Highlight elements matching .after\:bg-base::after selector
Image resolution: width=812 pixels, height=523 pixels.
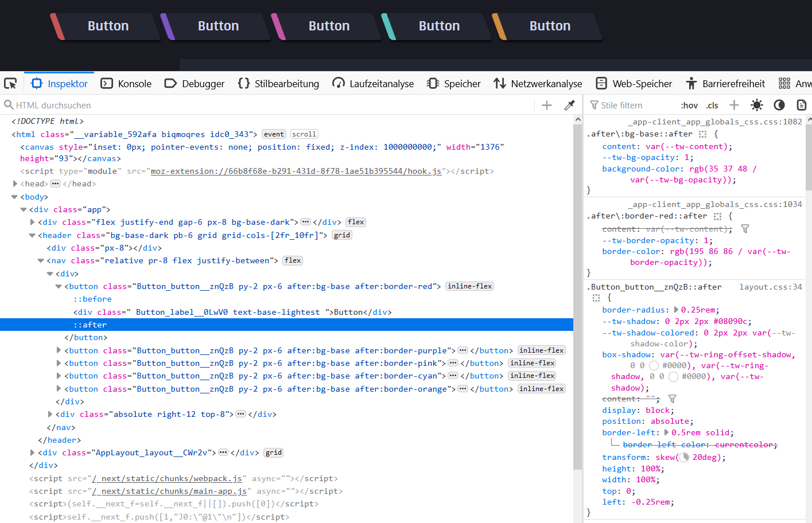click(702, 134)
